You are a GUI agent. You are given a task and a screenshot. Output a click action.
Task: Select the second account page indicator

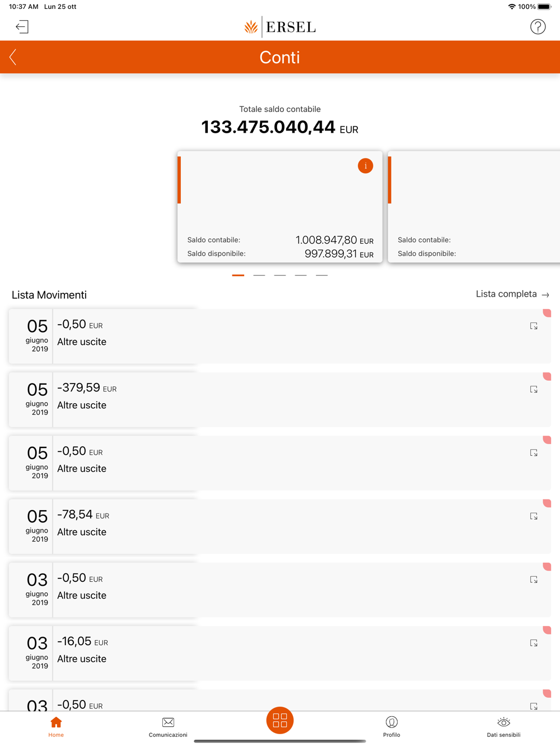[x=259, y=275]
